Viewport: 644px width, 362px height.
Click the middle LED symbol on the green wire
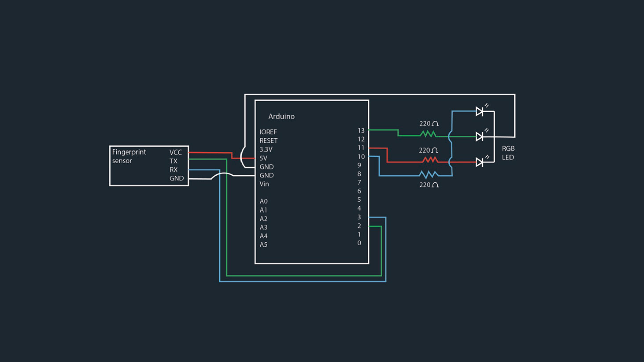tap(480, 136)
